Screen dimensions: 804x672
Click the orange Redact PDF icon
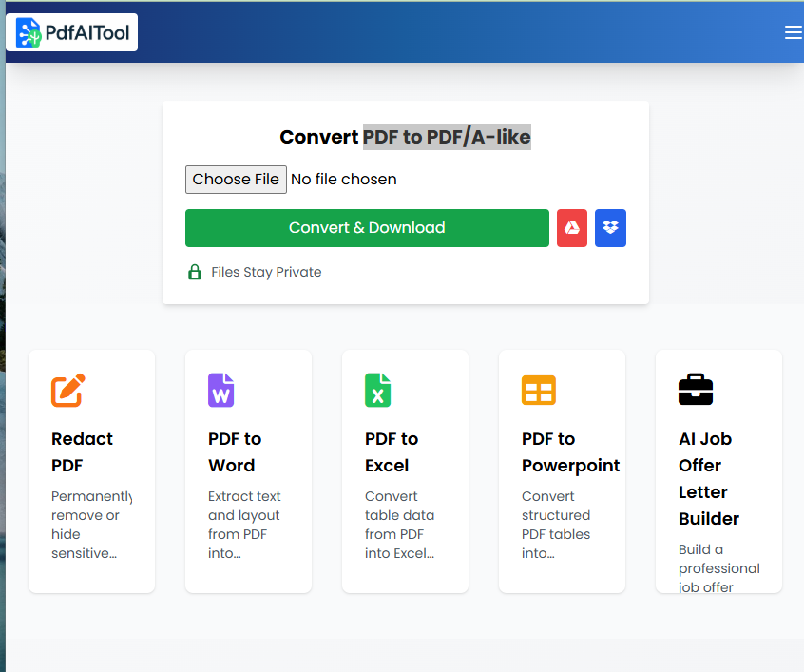[x=68, y=390]
